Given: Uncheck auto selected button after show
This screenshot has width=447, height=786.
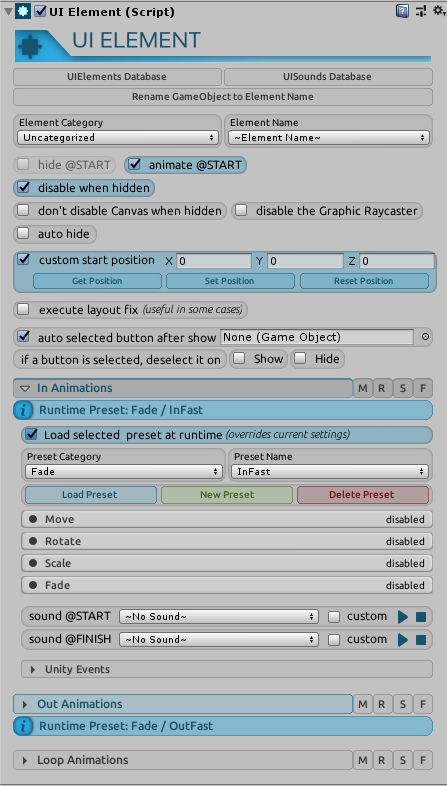Looking at the screenshot, I should tap(23, 337).
